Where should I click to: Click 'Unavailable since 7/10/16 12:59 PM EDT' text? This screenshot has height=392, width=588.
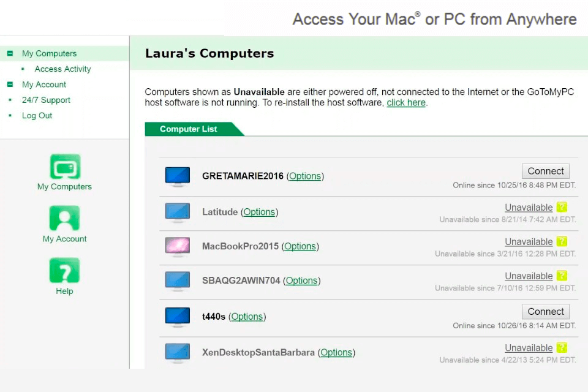click(x=505, y=288)
